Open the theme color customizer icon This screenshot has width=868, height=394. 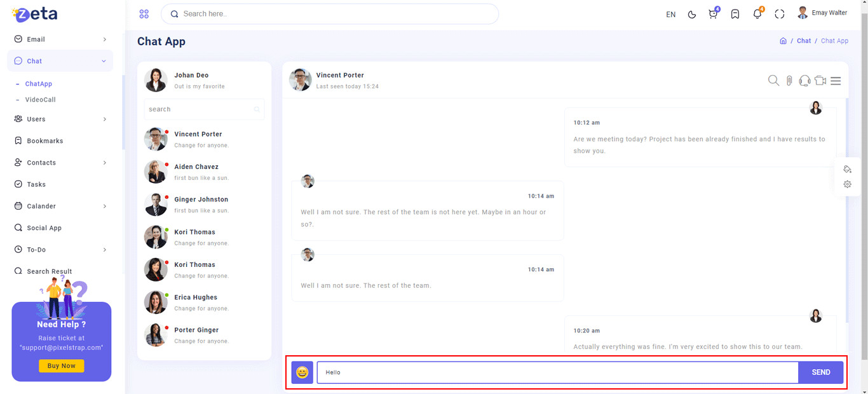[x=847, y=169]
